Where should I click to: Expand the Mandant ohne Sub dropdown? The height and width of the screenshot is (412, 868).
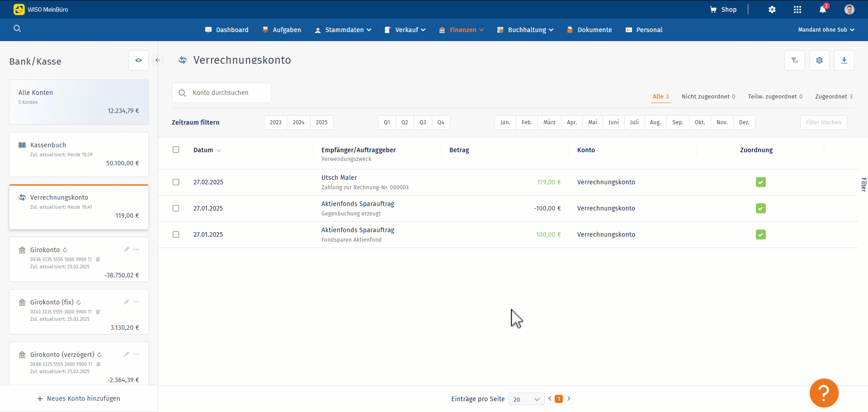pos(826,30)
